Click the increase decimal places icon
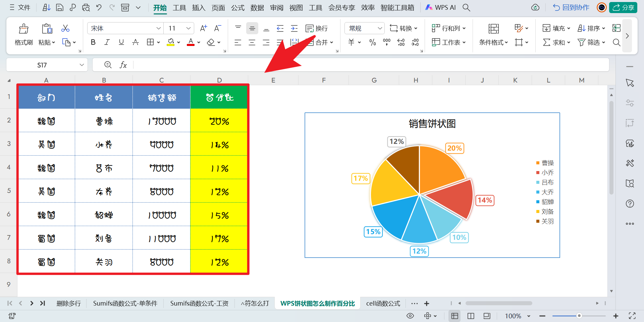Image resolution: width=644 pixels, height=322 pixels. click(x=401, y=42)
